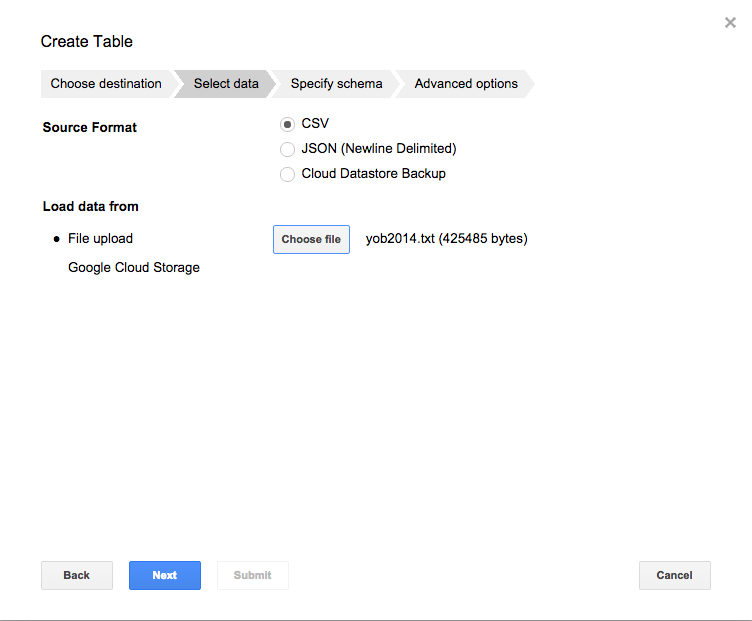Screen dimensions: 752x621
Task: Select Cloud Datastore Backup radio button
Action: tap(287, 174)
